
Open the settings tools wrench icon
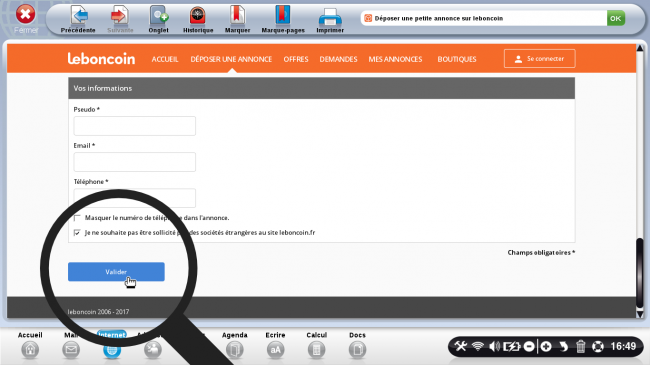click(x=461, y=346)
